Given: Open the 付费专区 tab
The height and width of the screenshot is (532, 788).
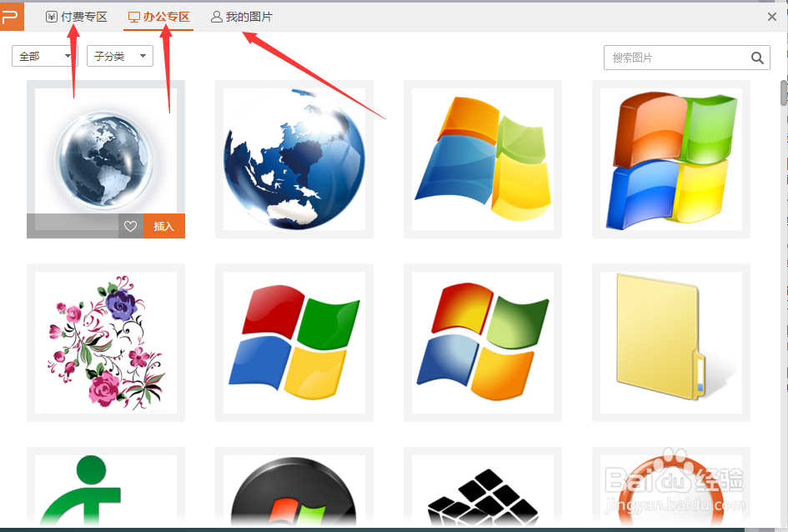Looking at the screenshot, I should click(77, 17).
